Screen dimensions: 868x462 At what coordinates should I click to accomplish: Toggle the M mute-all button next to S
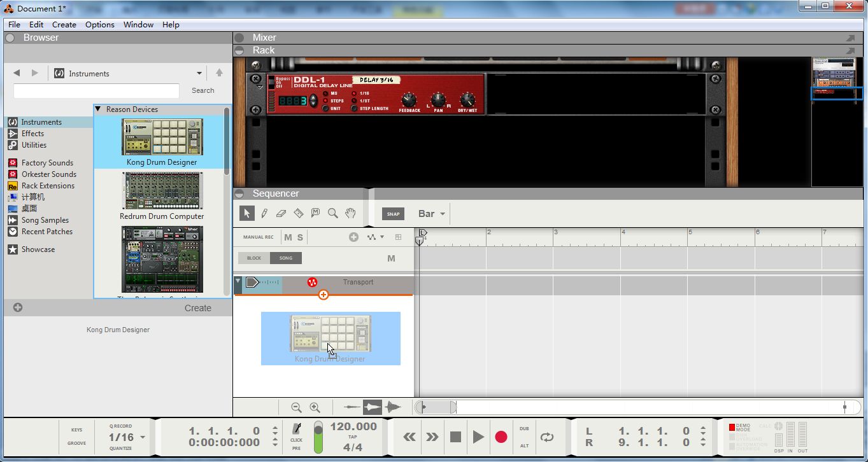pos(288,237)
